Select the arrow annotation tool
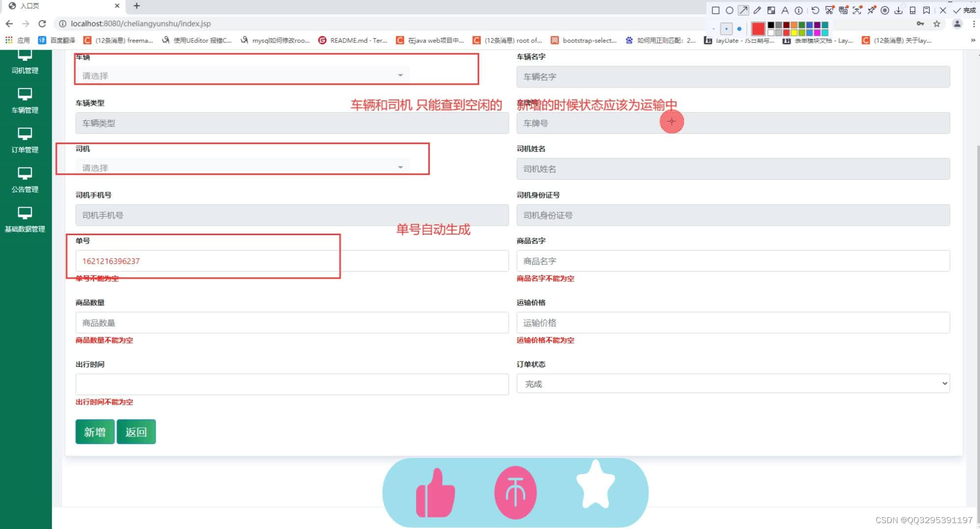 click(743, 10)
